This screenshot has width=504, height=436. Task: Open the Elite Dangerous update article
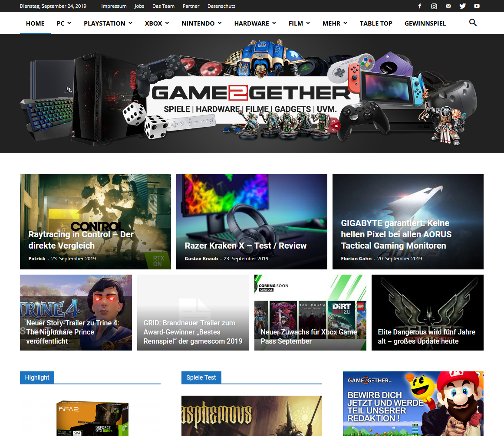coord(428,313)
